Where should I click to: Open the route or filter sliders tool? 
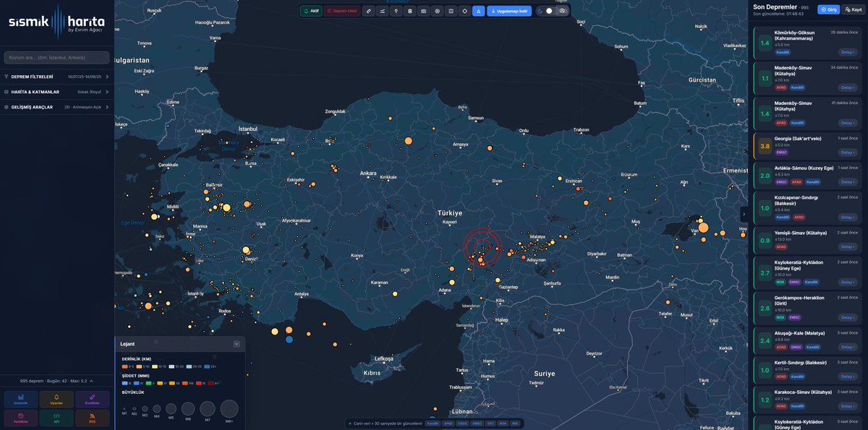(x=382, y=11)
